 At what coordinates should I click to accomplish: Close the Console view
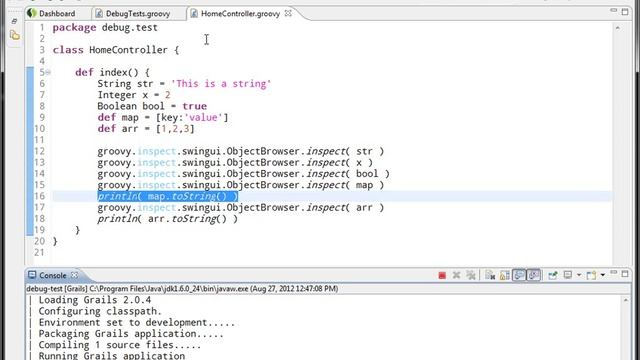coord(74,275)
